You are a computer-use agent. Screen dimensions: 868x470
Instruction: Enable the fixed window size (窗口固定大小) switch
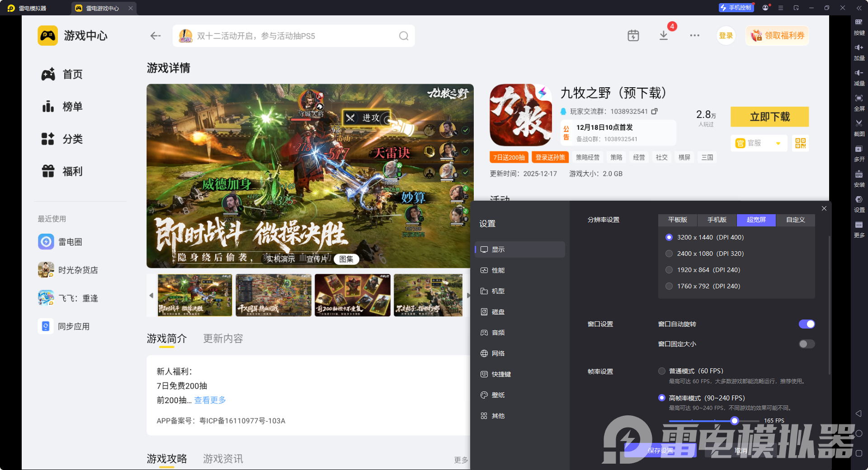(807, 344)
